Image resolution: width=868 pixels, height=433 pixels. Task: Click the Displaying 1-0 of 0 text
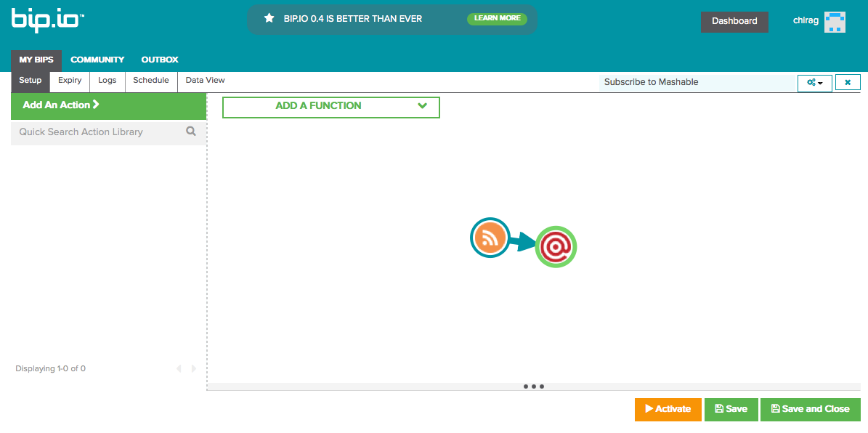50,368
